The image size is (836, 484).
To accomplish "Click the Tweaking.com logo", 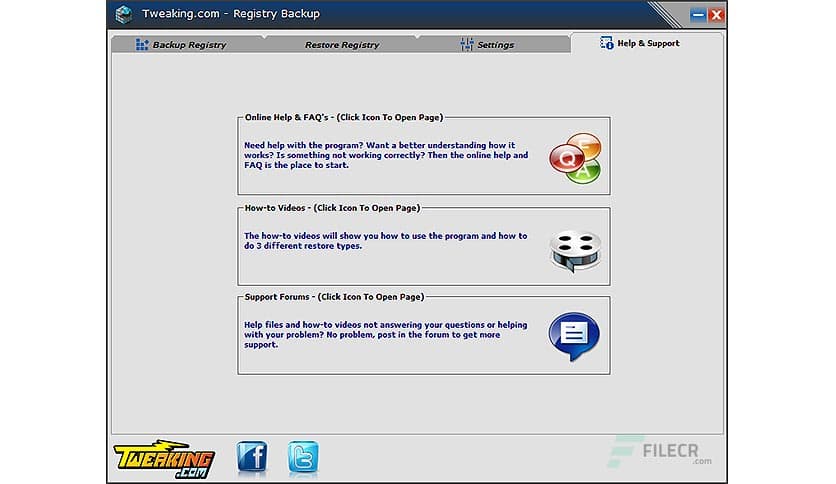I will [x=164, y=459].
